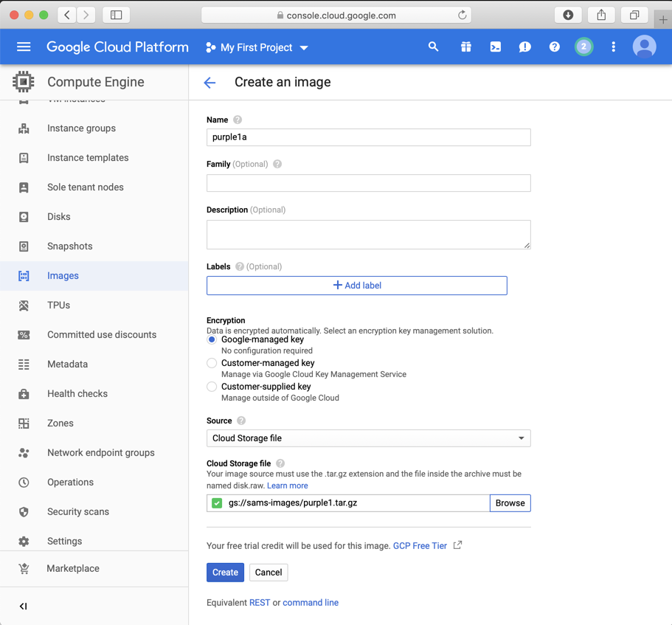Viewport: 672px width, 625px height.
Task: Go to Snapshots in the sidebar
Action: [x=69, y=246]
